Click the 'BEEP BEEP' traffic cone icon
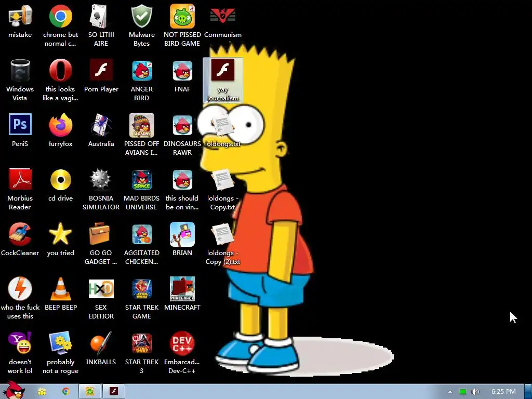Image resolution: width=532 pixels, height=399 pixels. [x=60, y=289]
